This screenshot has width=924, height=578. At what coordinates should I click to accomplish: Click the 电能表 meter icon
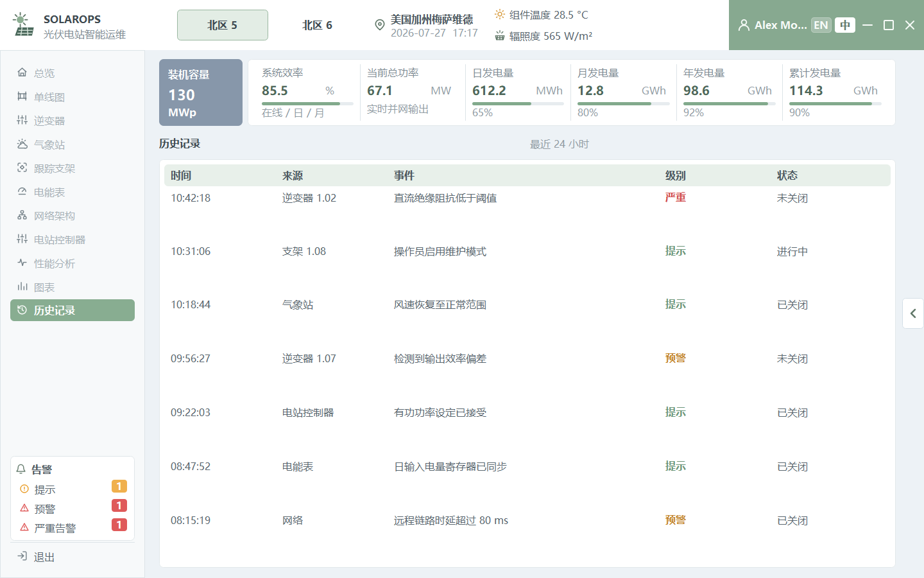22,191
